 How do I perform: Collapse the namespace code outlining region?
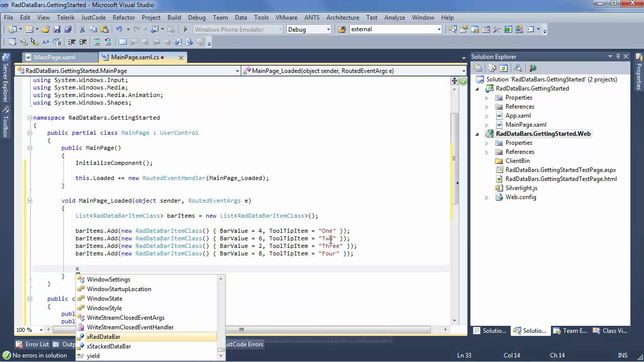30,118
